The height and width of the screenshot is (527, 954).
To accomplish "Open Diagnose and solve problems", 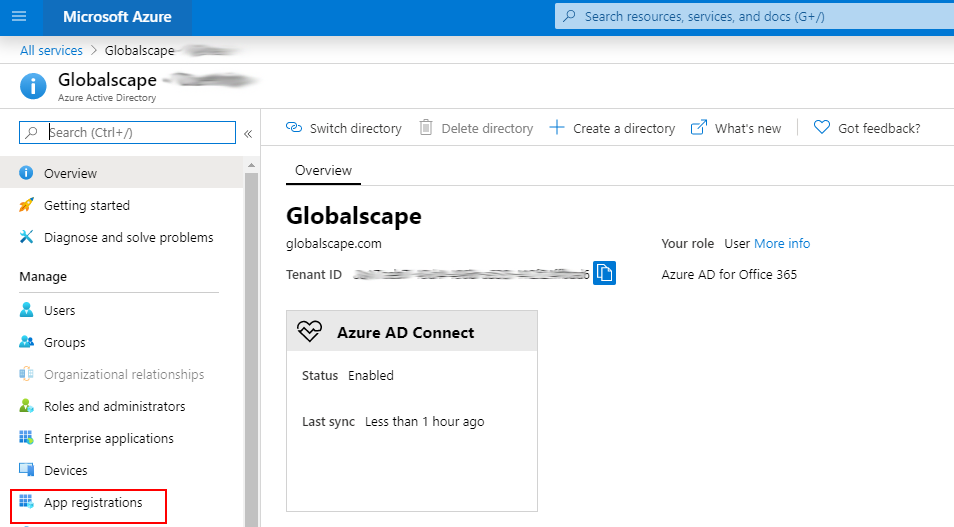I will [128, 237].
